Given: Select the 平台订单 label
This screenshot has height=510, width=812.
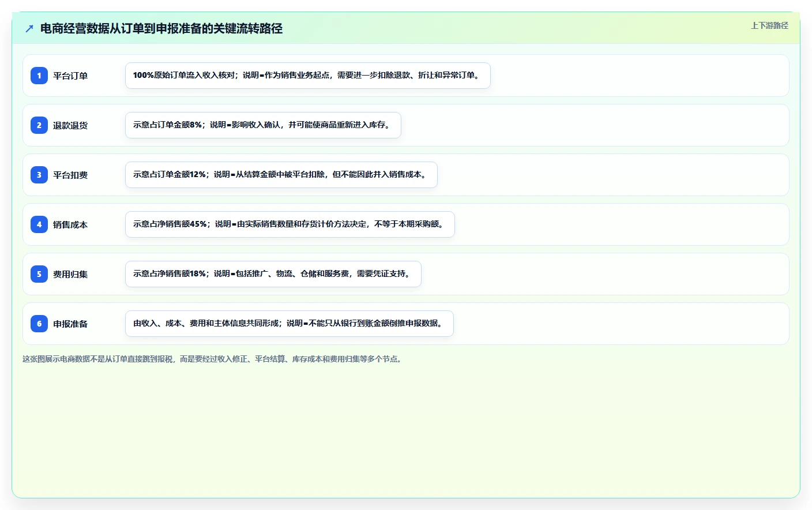Looking at the screenshot, I should click(x=70, y=76).
